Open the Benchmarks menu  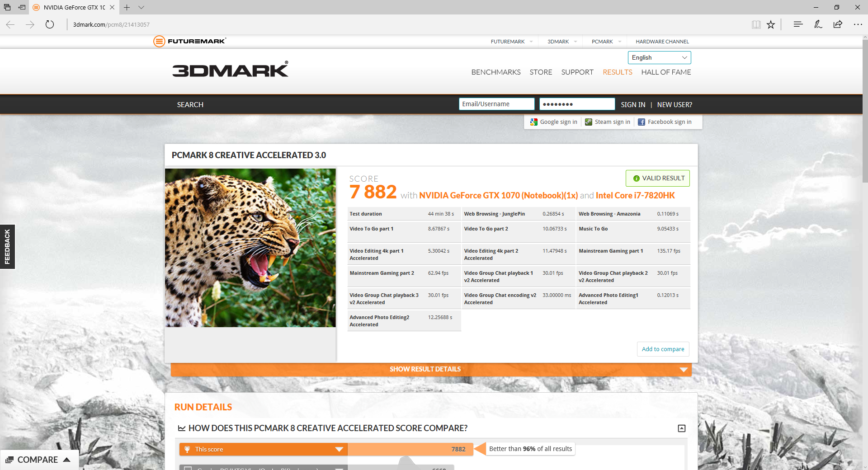[x=496, y=72]
